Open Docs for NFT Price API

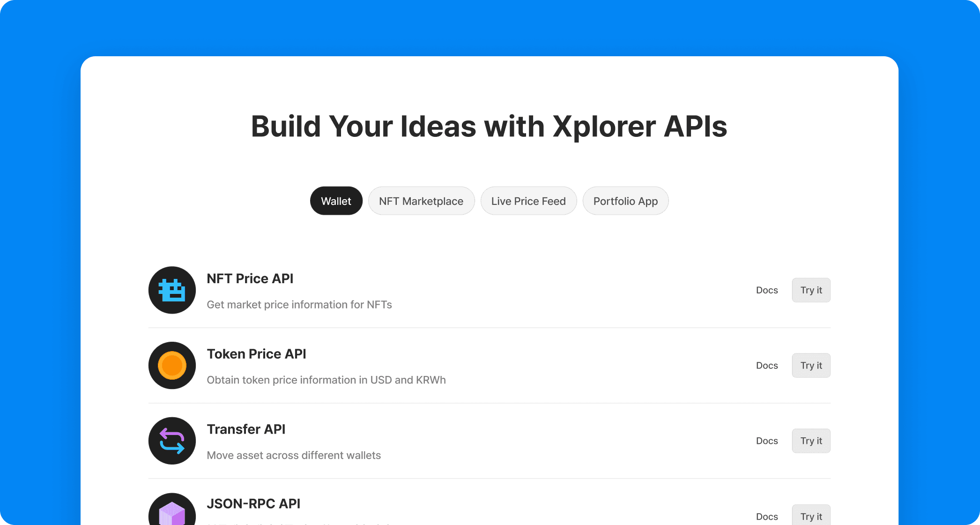(x=767, y=290)
